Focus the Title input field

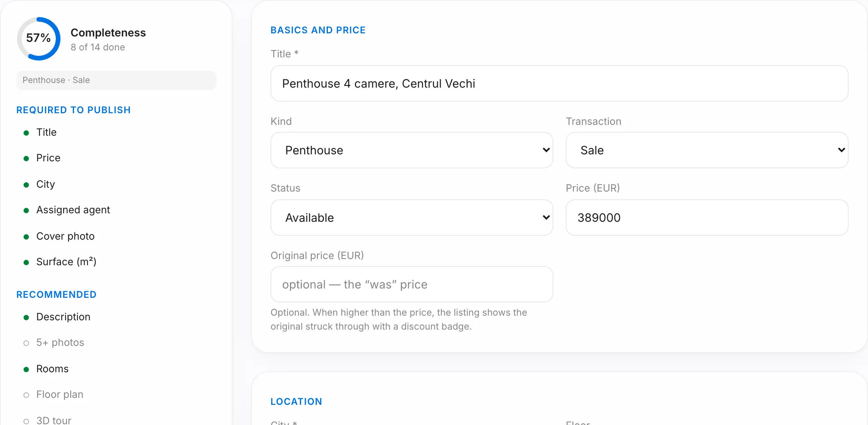tap(559, 83)
